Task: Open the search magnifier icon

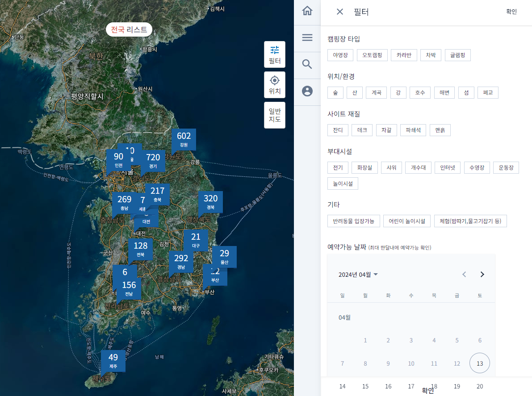Action: 307,64
